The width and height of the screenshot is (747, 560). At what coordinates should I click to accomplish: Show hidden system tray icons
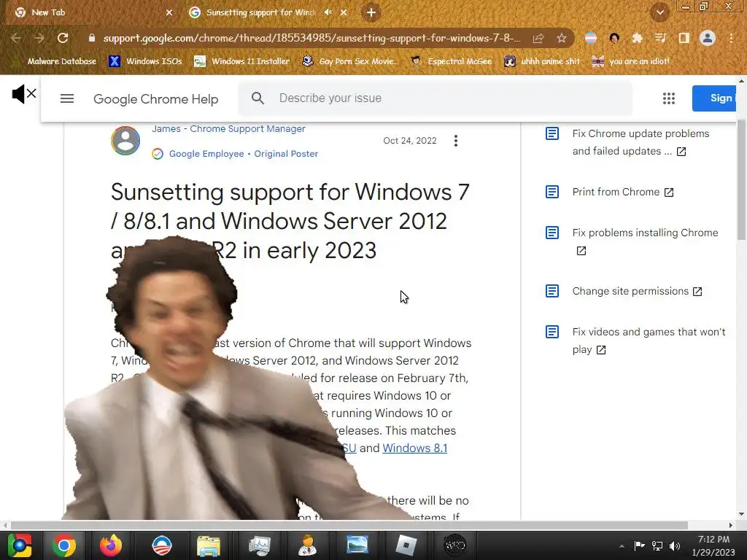[622, 546]
